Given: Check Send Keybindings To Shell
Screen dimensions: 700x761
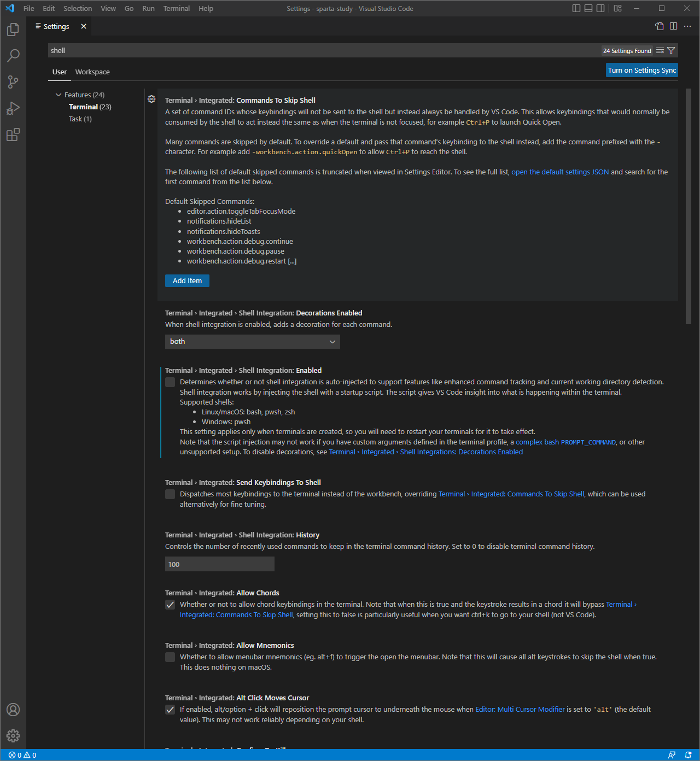Looking at the screenshot, I should click(x=170, y=494).
